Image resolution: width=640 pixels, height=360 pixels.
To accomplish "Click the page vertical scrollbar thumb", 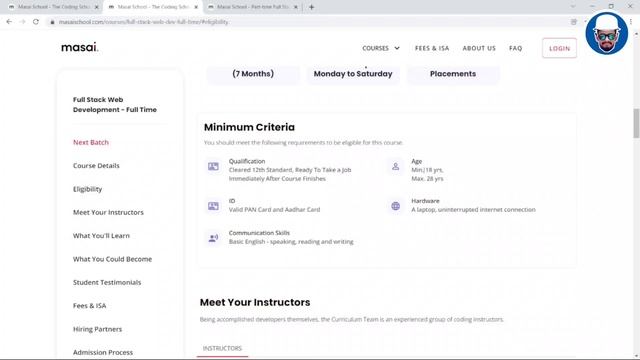I will pyautogui.click(x=636, y=123).
